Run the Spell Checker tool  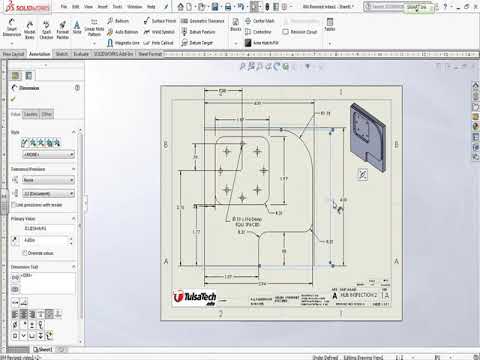46,29
